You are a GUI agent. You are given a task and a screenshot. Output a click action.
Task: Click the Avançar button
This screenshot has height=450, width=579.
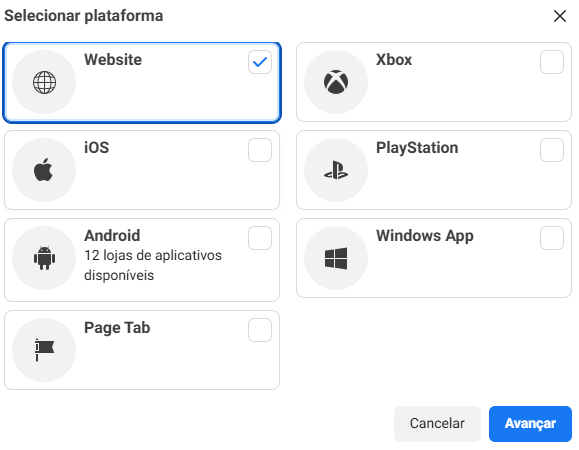pyautogui.click(x=530, y=424)
